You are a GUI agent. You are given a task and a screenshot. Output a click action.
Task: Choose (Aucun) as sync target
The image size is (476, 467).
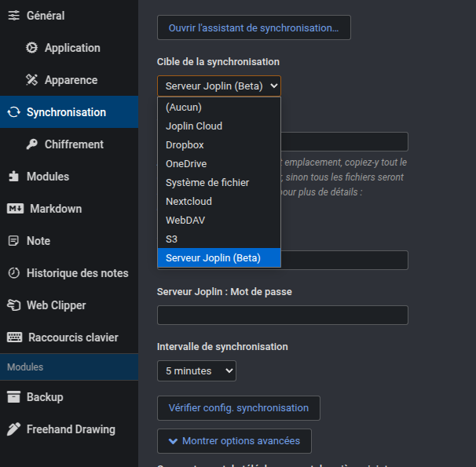coord(219,107)
